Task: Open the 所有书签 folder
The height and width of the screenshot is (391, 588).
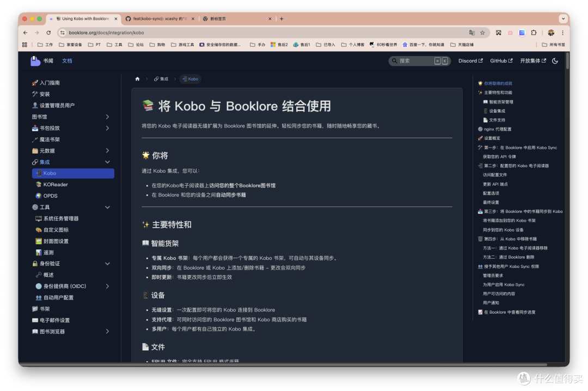Action: [554, 45]
